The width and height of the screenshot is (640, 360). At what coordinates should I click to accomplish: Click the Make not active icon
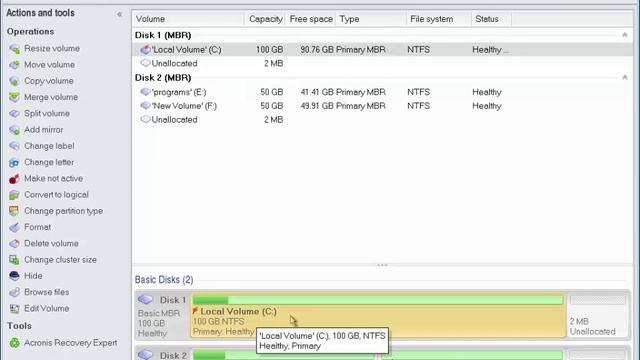(x=15, y=179)
